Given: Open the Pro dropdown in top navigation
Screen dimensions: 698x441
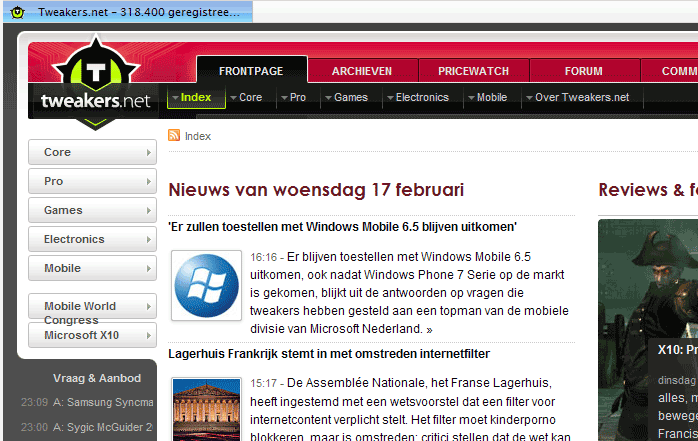Looking at the screenshot, I should [293, 97].
